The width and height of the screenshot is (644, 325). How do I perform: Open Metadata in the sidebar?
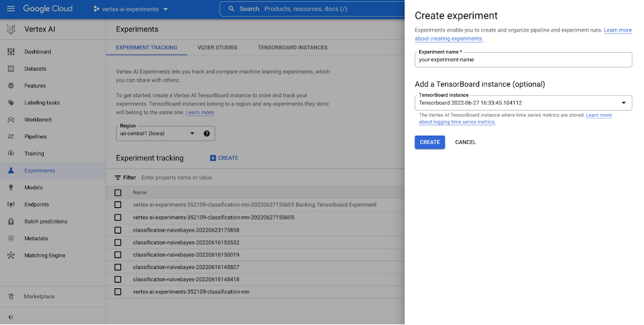pos(36,238)
